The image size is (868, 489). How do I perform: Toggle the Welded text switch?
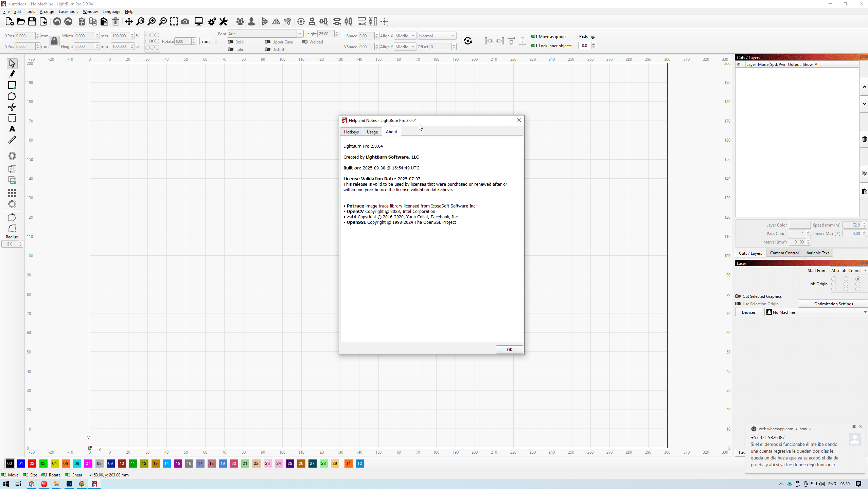tap(305, 42)
